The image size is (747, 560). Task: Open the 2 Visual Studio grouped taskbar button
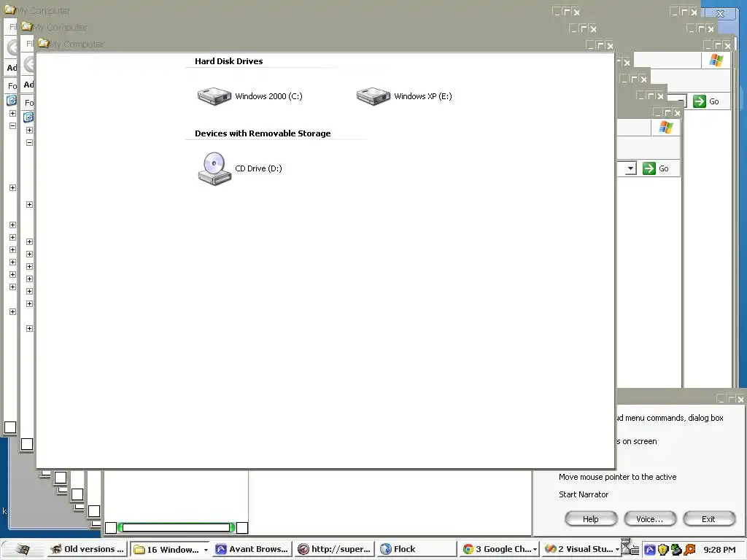click(581, 549)
